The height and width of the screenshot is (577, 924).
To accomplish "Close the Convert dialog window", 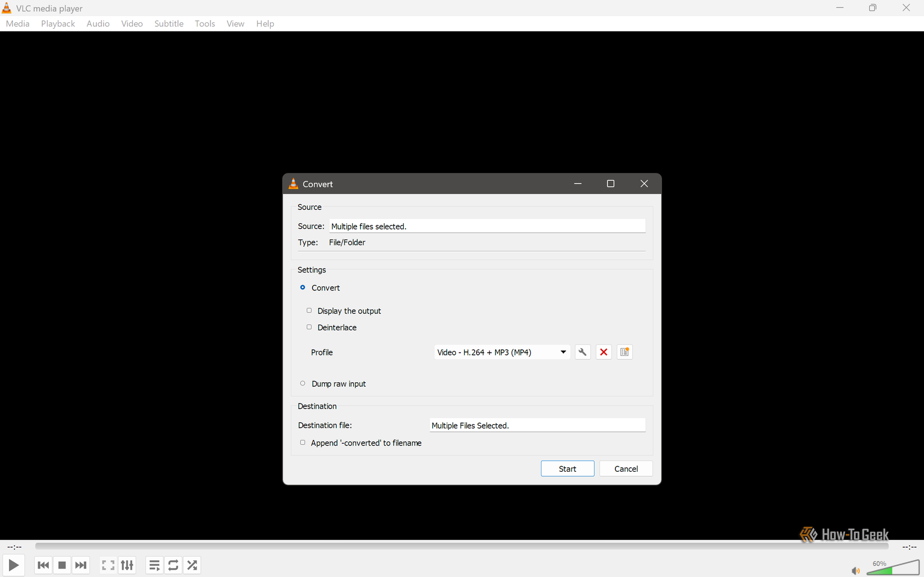I will [644, 184].
